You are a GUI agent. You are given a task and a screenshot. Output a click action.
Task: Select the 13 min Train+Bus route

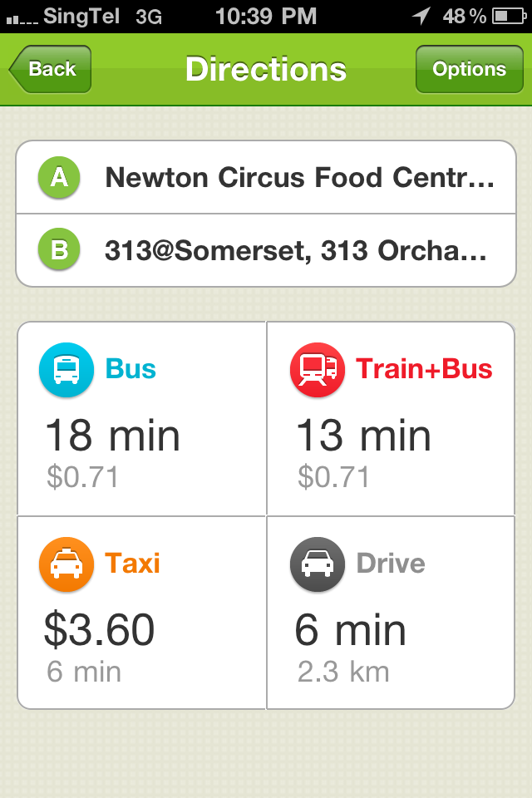point(391,418)
